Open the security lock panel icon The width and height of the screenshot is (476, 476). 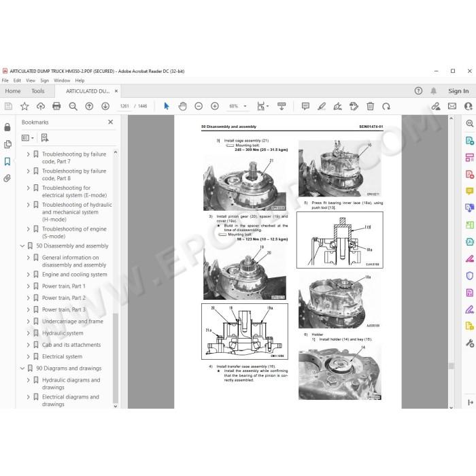7,127
